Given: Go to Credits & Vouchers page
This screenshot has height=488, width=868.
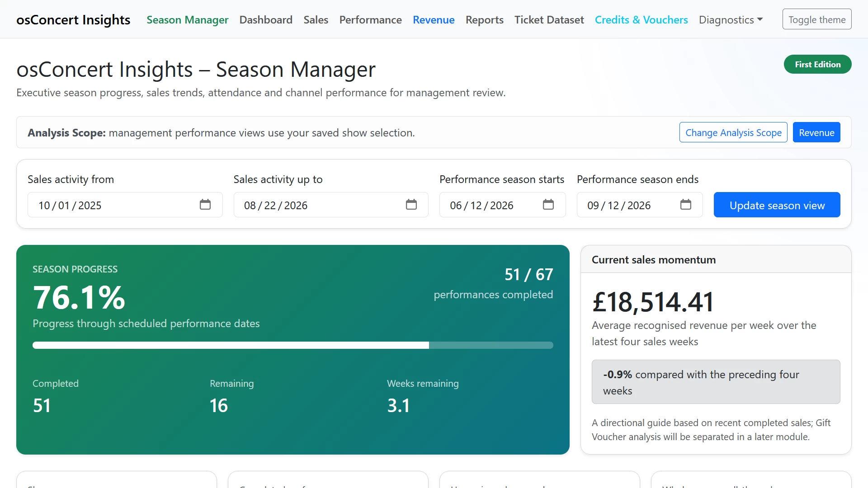Looking at the screenshot, I should (641, 20).
